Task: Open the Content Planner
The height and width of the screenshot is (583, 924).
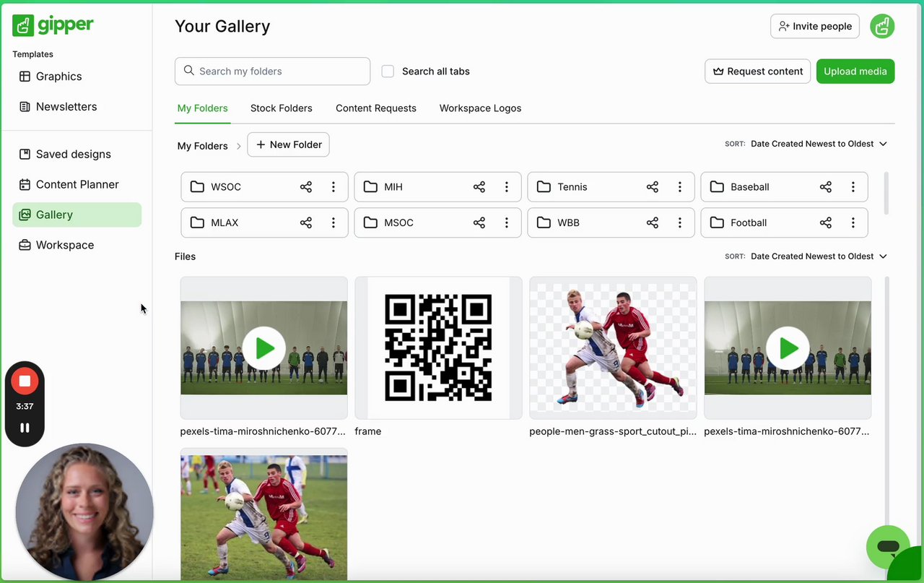Action: tap(77, 185)
